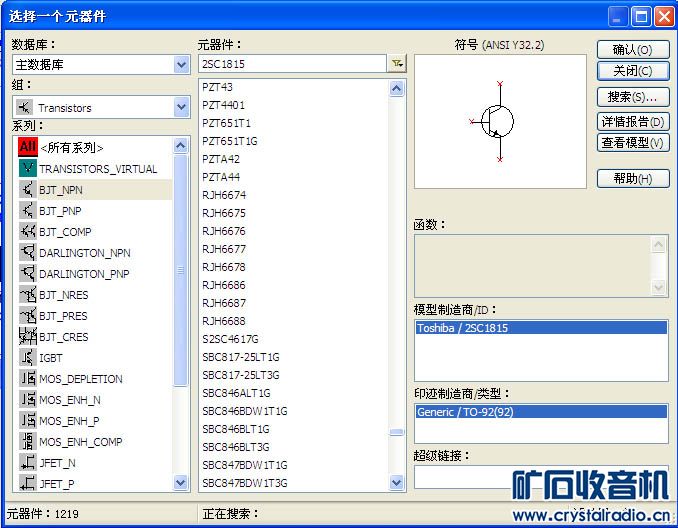
Task: Click the JFET_P family icon
Action: (28, 483)
